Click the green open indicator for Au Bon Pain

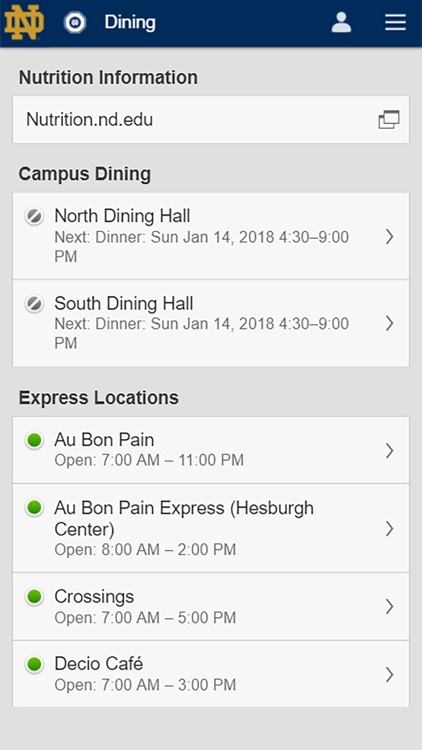coord(34,440)
